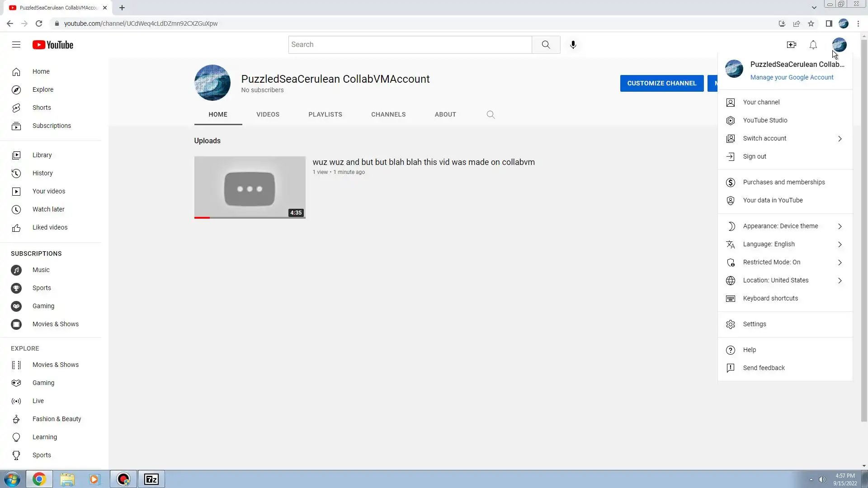Open Restricted Mode: On setting
The width and height of the screenshot is (868, 488).
click(x=771, y=262)
